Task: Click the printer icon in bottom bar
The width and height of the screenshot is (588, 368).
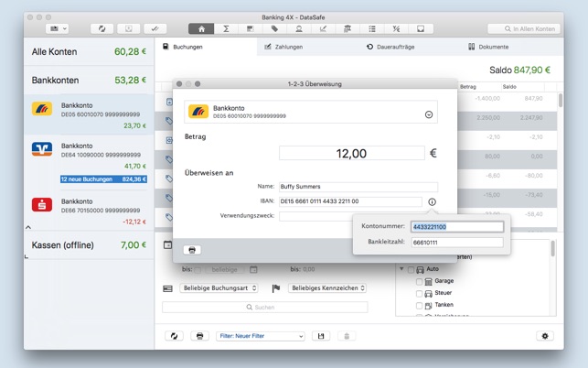Action: pos(199,336)
